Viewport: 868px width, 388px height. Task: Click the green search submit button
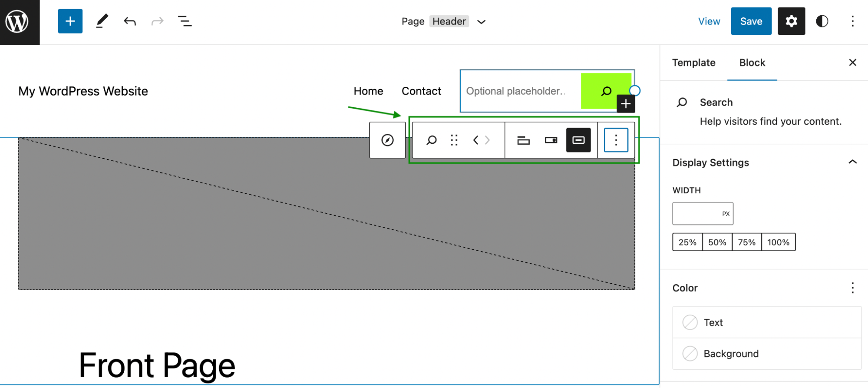pos(606,91)
